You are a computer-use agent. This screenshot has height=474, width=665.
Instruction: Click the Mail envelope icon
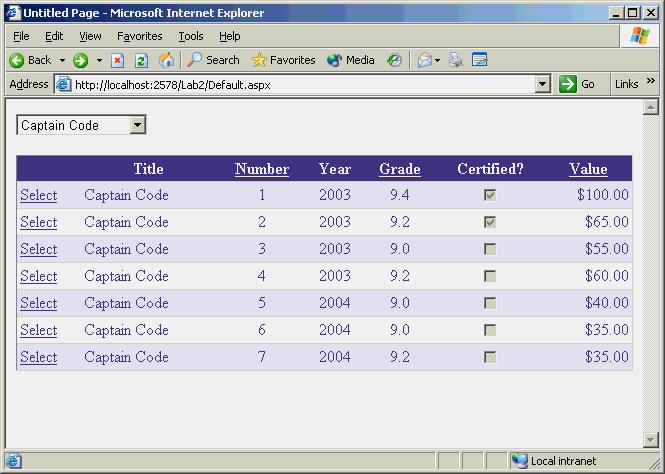425,61
